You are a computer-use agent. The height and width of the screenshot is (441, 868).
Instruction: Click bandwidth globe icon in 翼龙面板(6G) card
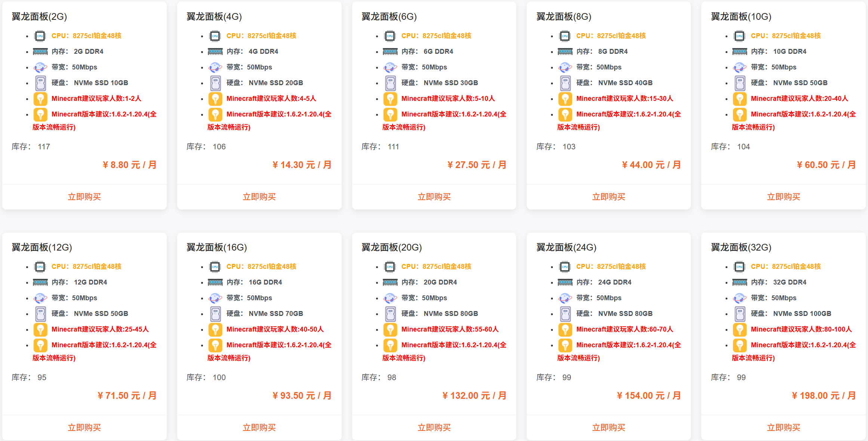click(390, 67)
